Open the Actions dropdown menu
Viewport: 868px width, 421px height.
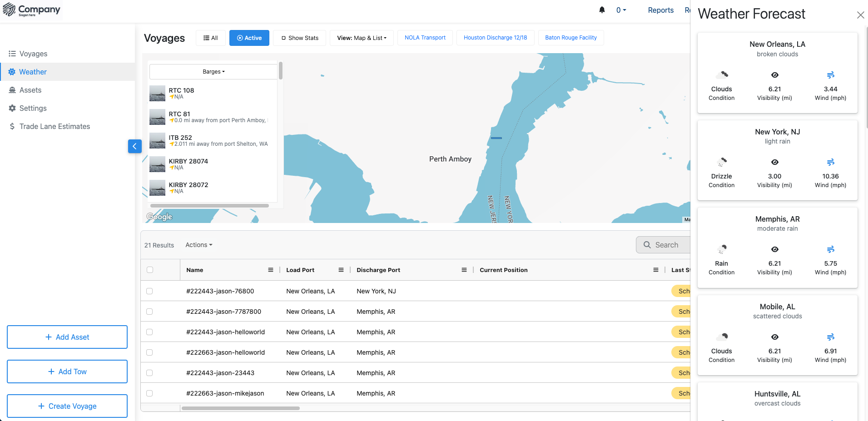click(198, 245)
